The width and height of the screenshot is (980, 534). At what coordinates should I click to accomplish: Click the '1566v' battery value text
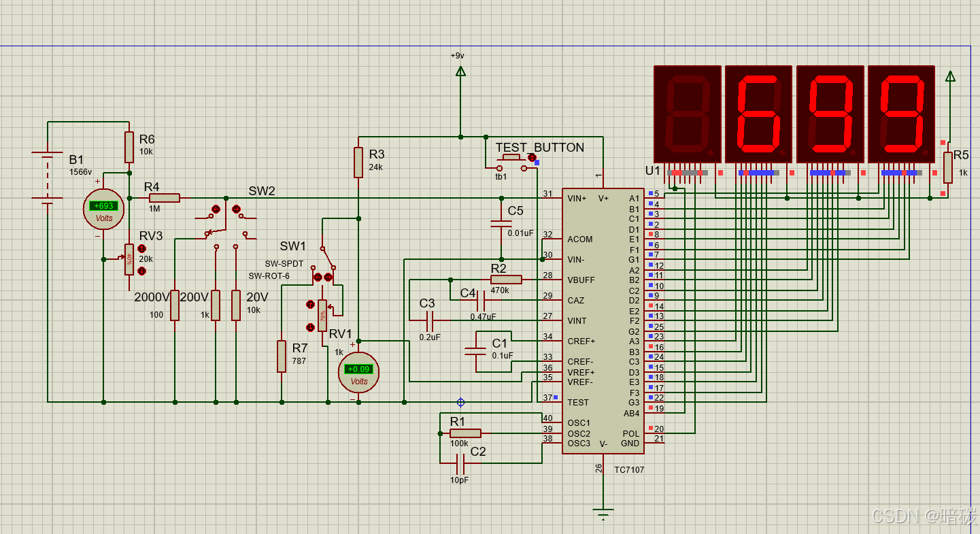click(x=80, y=172)
